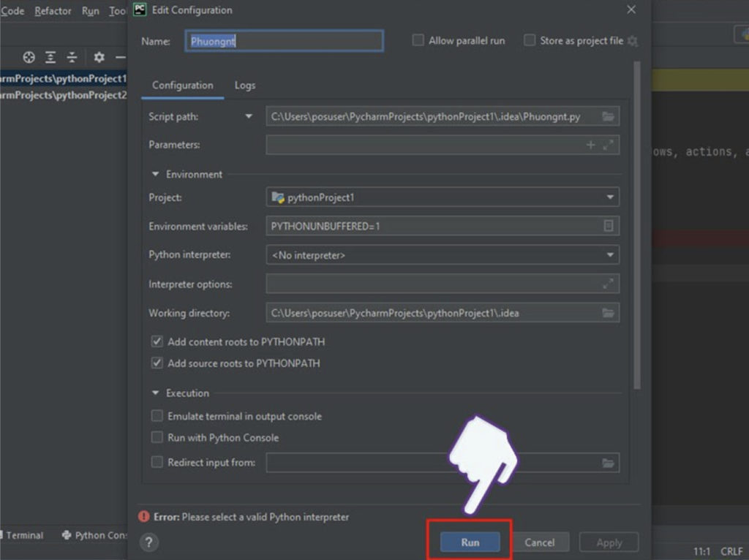
Task: Open the Refactor menu
Action: [53, 10]
